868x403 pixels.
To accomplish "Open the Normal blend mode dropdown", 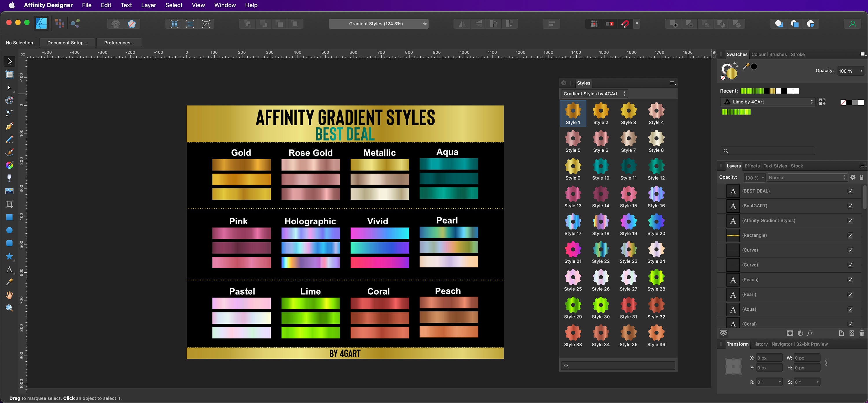I will click(x=807, y=178).
